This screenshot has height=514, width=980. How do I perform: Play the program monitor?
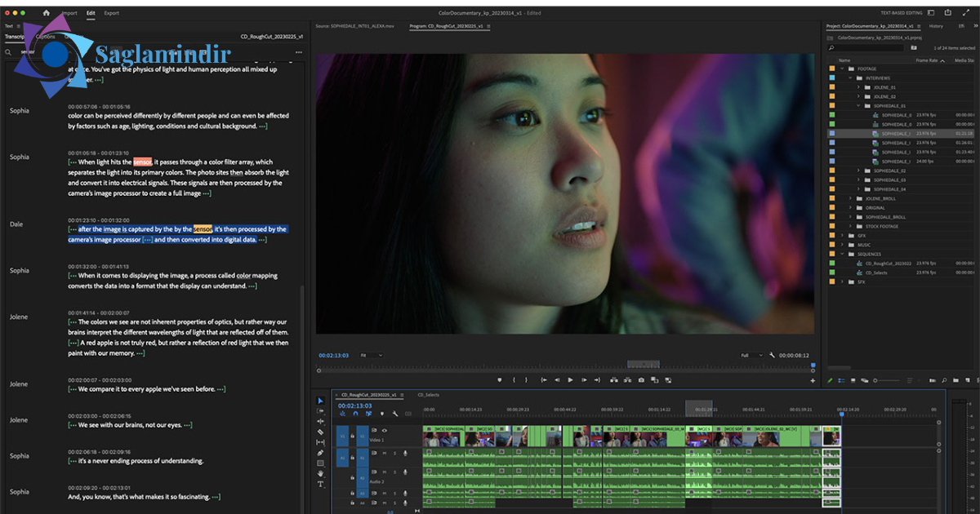[570, 380]
